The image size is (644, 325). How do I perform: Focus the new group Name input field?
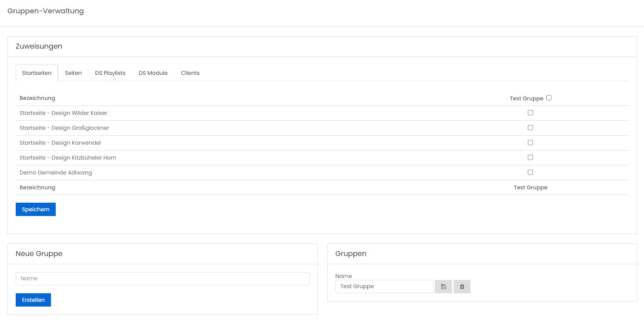click(x=162, y=279)
